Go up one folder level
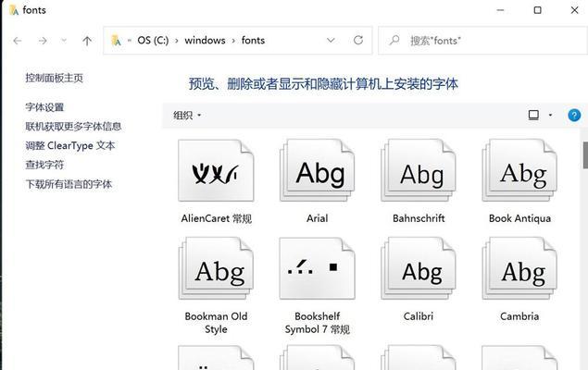Viewport: 588px width, 370px height. pyautogui.click(x=87, y=41)
